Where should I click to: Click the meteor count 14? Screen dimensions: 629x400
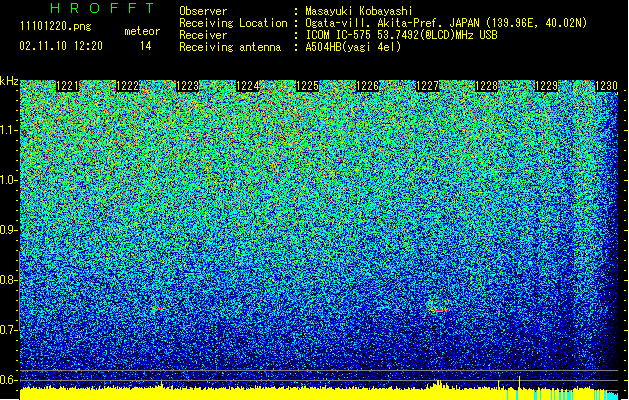tap(146, 46)
